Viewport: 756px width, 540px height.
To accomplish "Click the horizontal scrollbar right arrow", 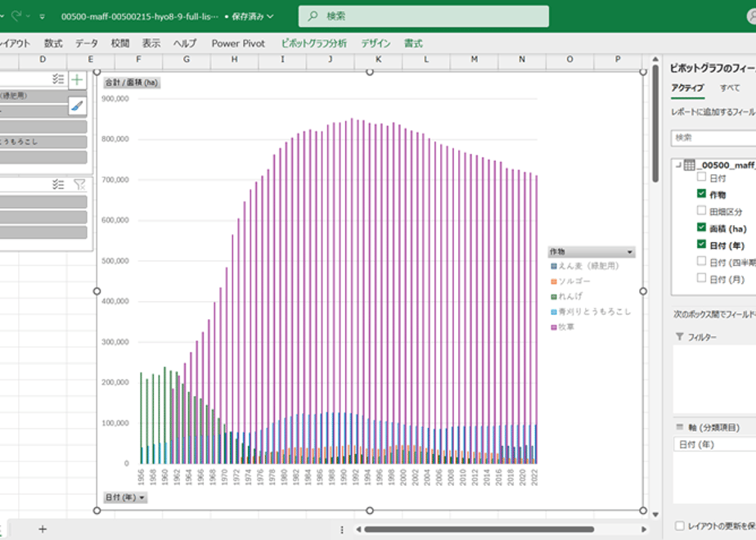I will [644, 529].
